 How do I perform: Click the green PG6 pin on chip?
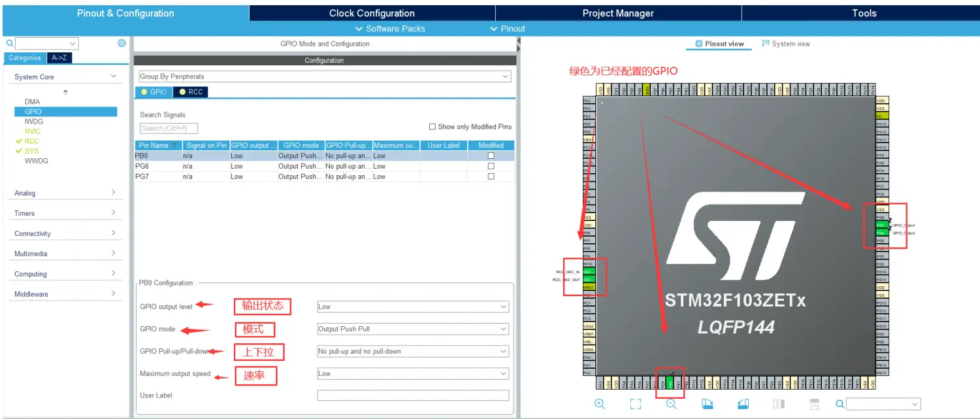pyautogui.click(x=881, y=233)
